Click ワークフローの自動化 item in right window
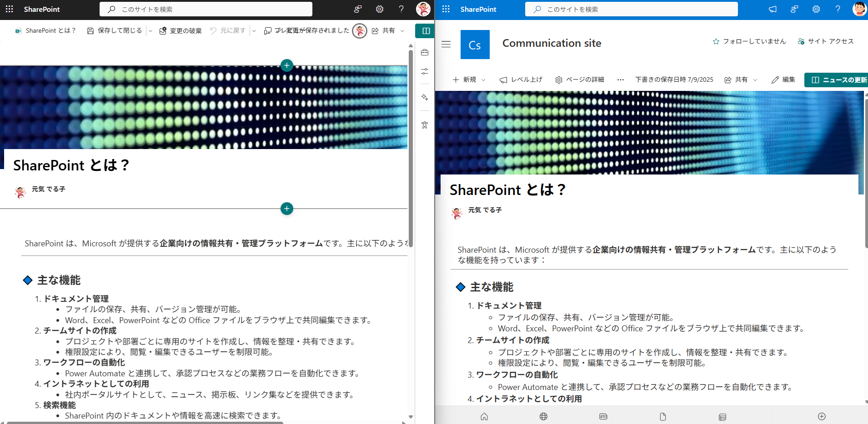 [x=517, y=374]
